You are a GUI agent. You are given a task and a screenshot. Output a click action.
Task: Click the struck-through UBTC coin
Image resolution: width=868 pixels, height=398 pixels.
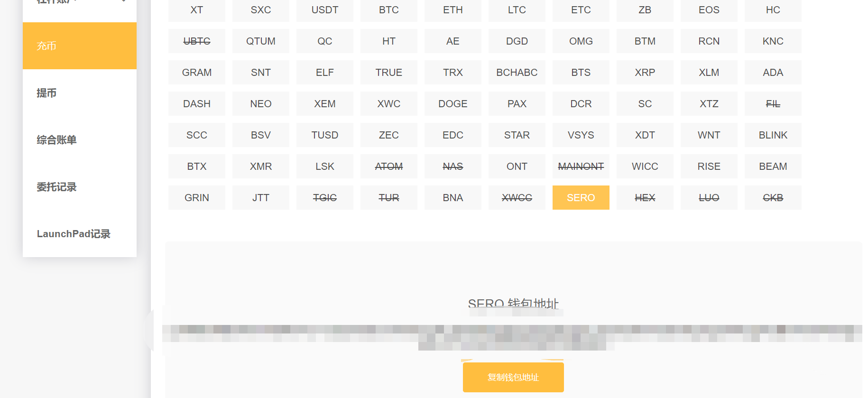(x=197, y=41)
